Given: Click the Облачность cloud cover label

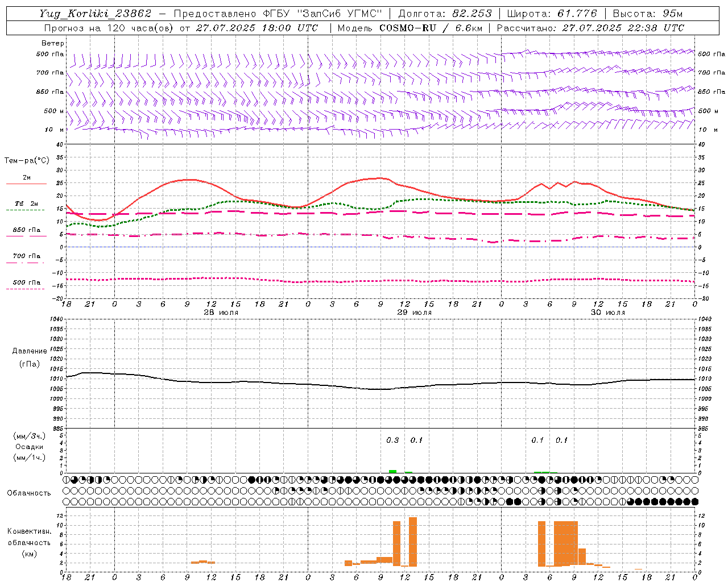Looking at the screenshot, I should pos(29,493).
